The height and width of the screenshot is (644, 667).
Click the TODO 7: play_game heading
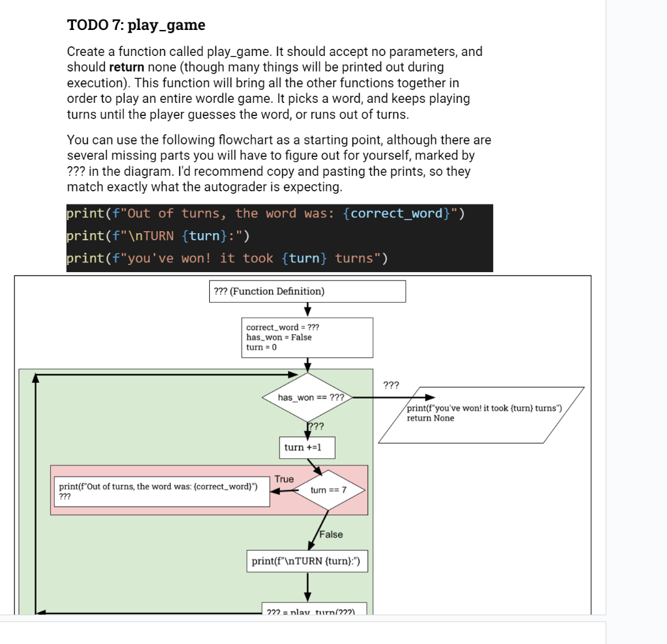[x=135, y=25]
